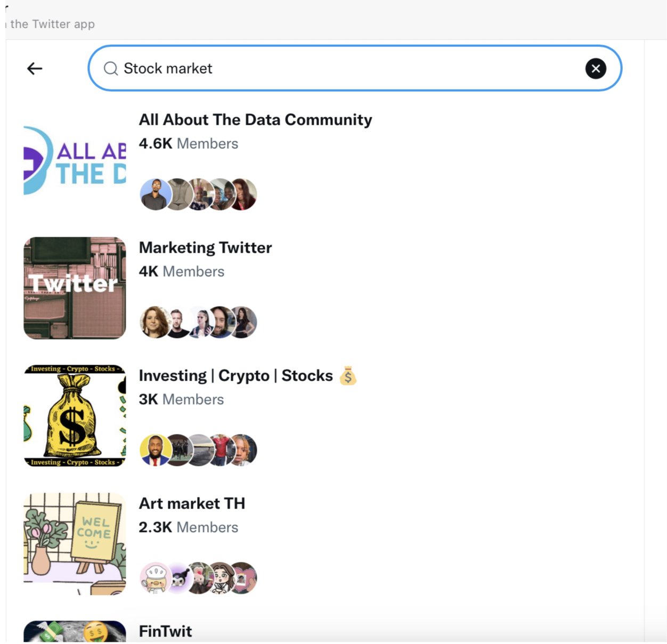Click 2.3K Members count text

188,527
